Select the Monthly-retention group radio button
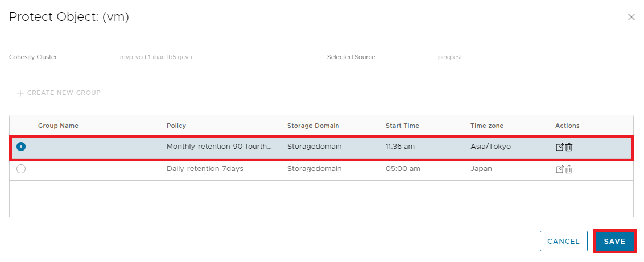Screen dimensions: 644x262 (21, 147)
